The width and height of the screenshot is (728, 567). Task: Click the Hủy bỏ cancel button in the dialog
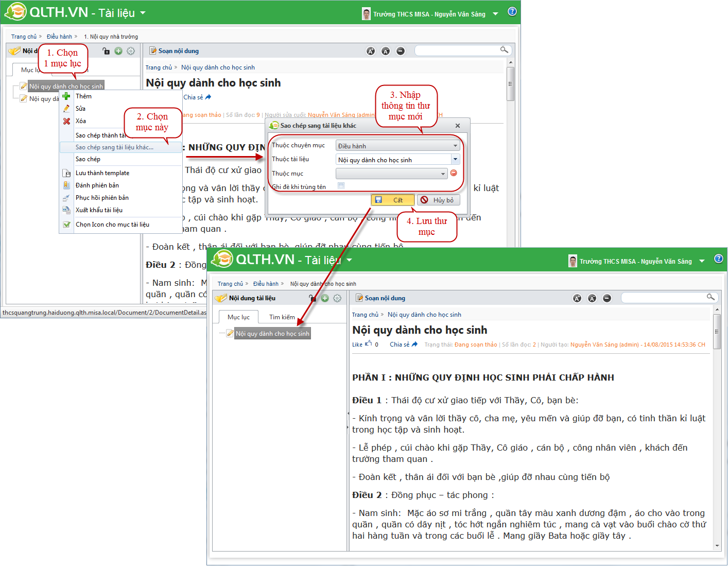coord(439,200)
